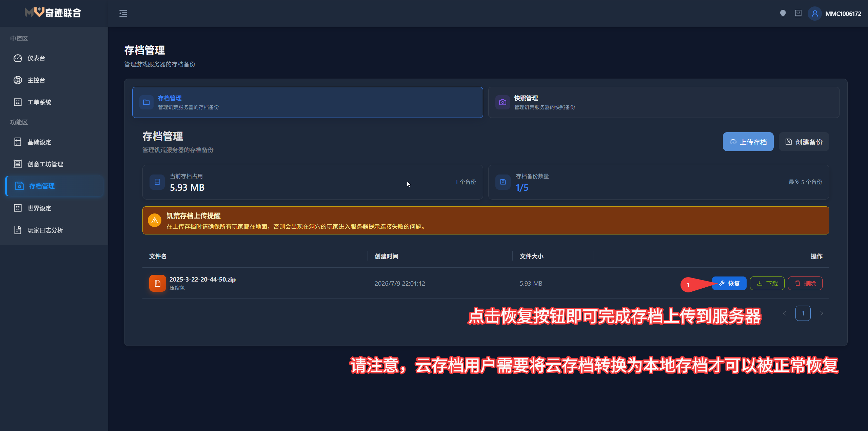Click the 饥荒存档上传提醒 heading
This screenshot has height=431, width=868.
click(193, 216)
